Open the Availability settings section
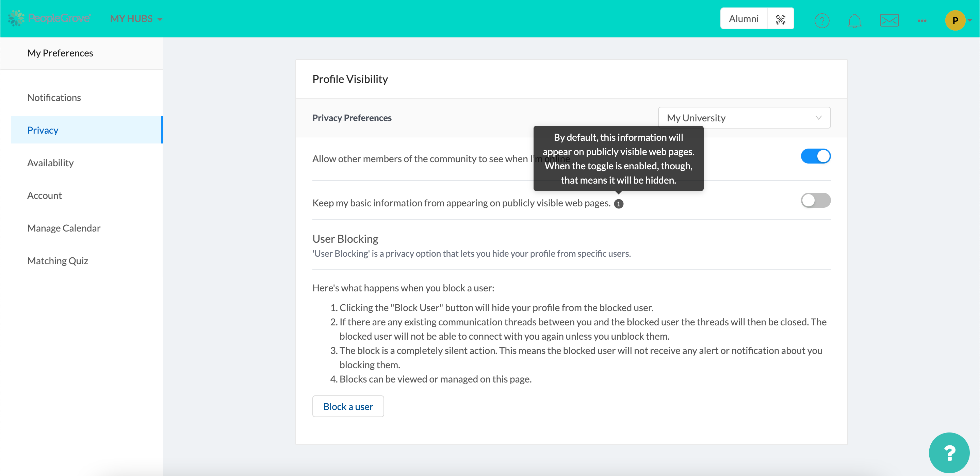This screenshot has height=476, width=980. click(50, 163)
